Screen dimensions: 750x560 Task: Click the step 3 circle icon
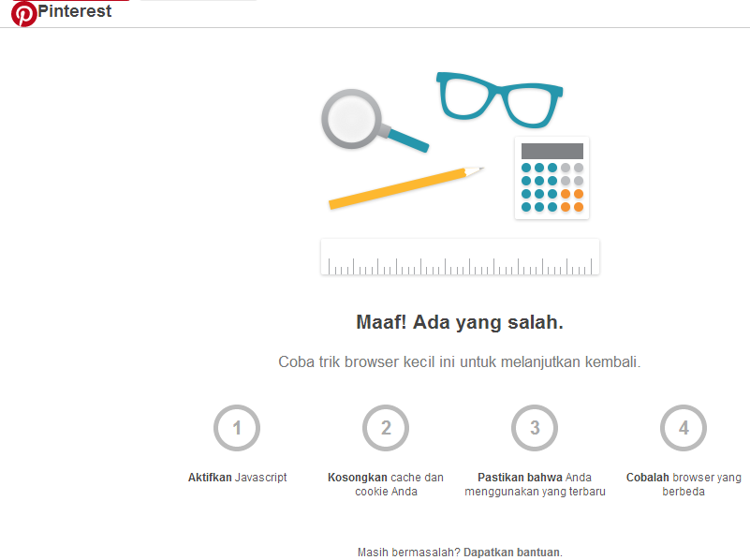[535, 428]
